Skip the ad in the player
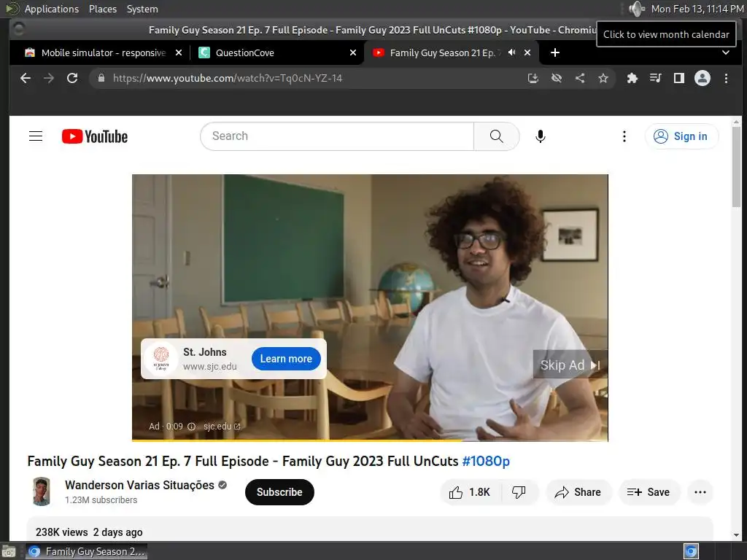Image resolution: width=747 pixels, height=560 pixels. [x=570, y=365]
